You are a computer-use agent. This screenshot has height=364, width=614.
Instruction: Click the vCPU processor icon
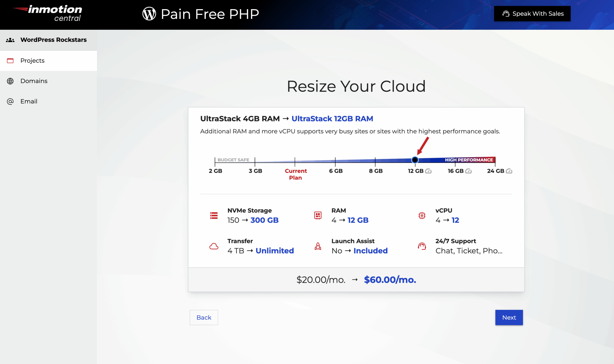click(x=422, y=215)
